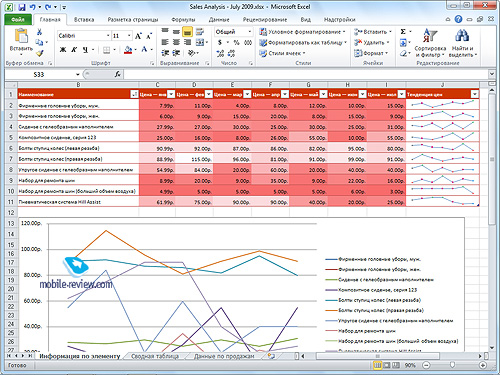Image resolution: width=500 pixels, height=375 pixels.
Task: Click Стили ячеек button
Action: (283, 53)
